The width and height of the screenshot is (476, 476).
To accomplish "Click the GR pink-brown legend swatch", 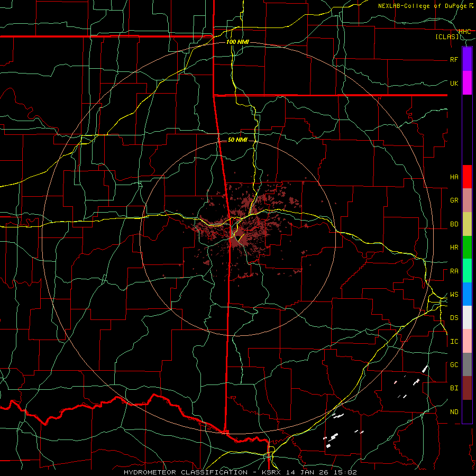I will (x=467, y=200).
